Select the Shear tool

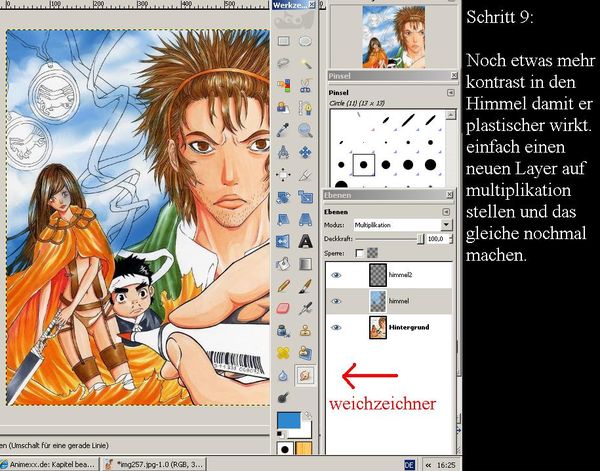(283, 219)
